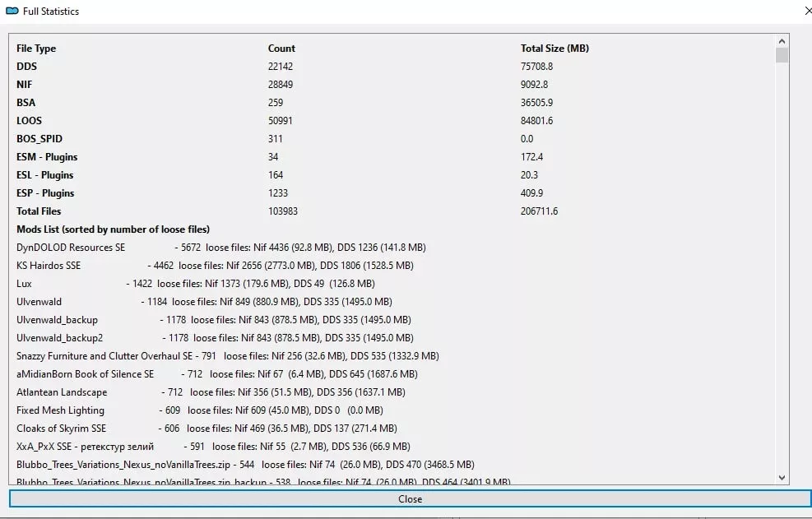Click the Total Size (MB) header
Image resolution: width=812 pixels, height=519 pixels.
(x=554, y=49)
